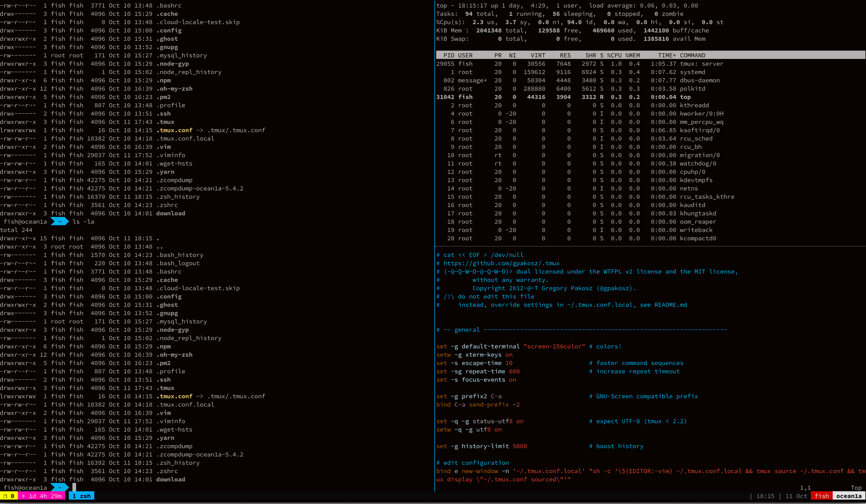
Task: Click the repeat-time value 600 in vim
Action: pyautogui.click(x=514, y=371)
